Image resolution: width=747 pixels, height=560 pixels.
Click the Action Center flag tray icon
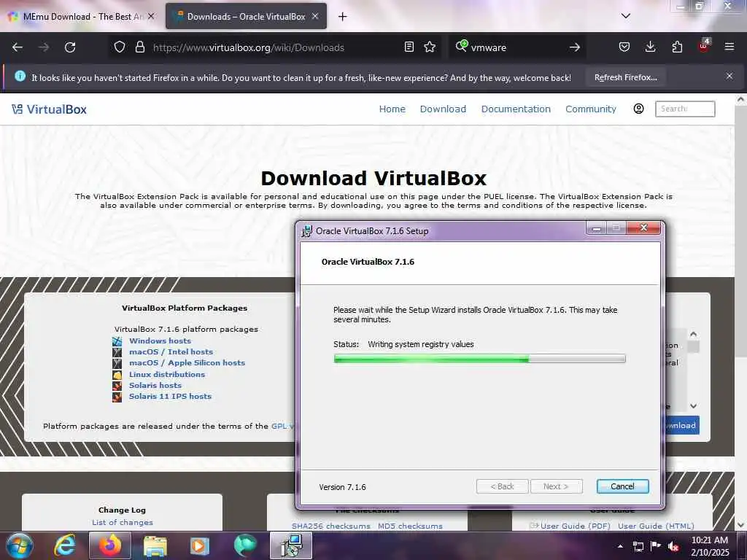coord(656,546)
